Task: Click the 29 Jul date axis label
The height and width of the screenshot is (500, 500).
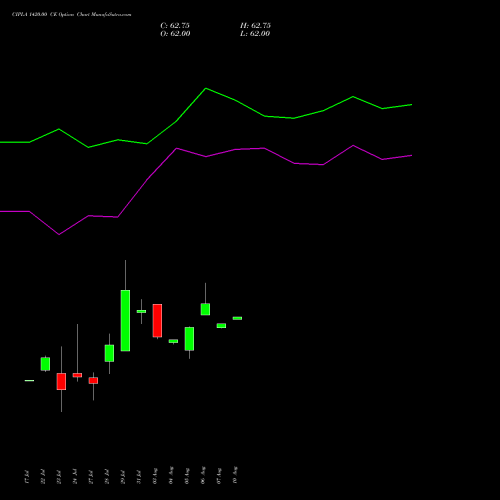Action: click(123, 477)
